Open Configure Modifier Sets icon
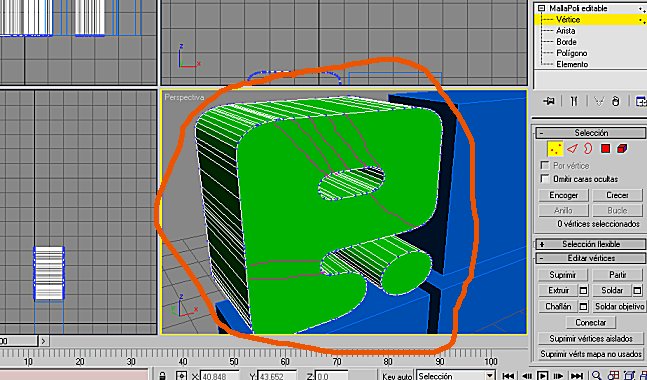Screen dimensions: 647x380 pos(642,101)
